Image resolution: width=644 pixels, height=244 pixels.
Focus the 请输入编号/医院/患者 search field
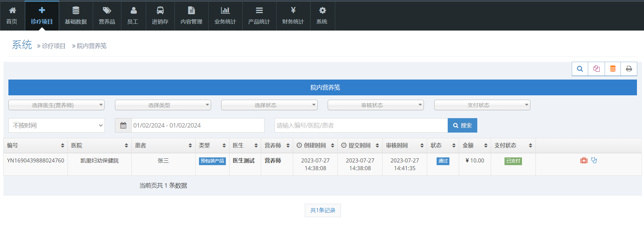tap(361, 125)
